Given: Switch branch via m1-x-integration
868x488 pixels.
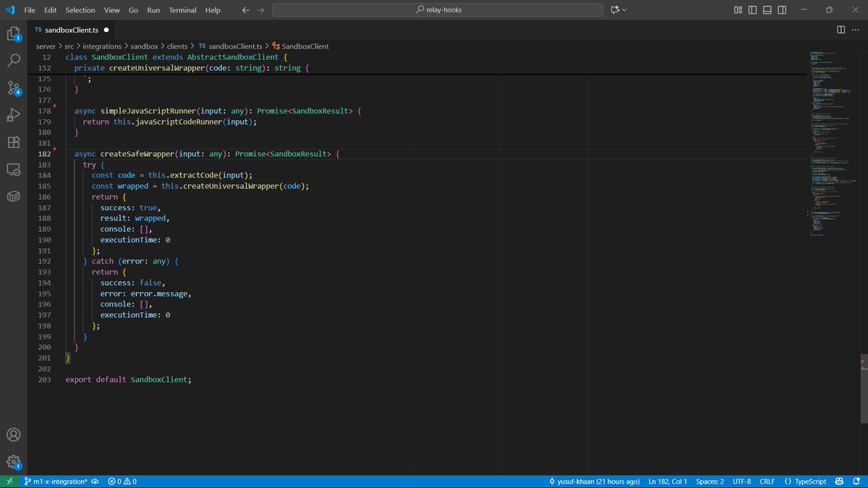Looking at the screenshot, I should [56, 481].
